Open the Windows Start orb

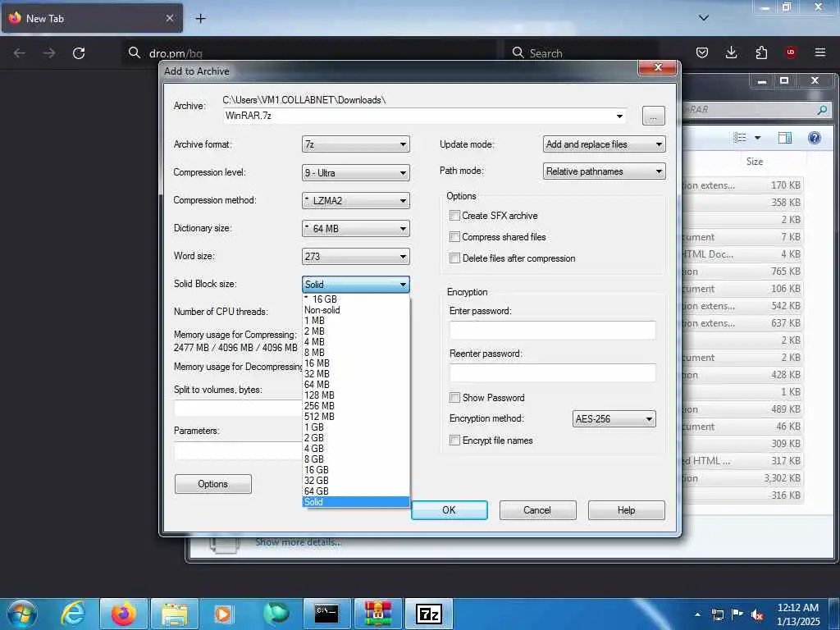point(22,614)
